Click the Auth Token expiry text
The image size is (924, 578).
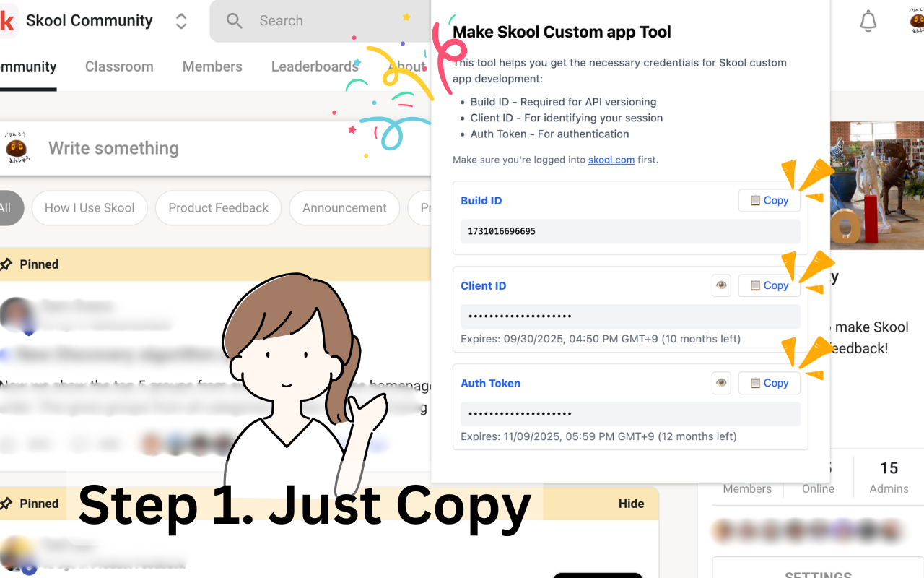pyautogui.click(x=598, y=436)
